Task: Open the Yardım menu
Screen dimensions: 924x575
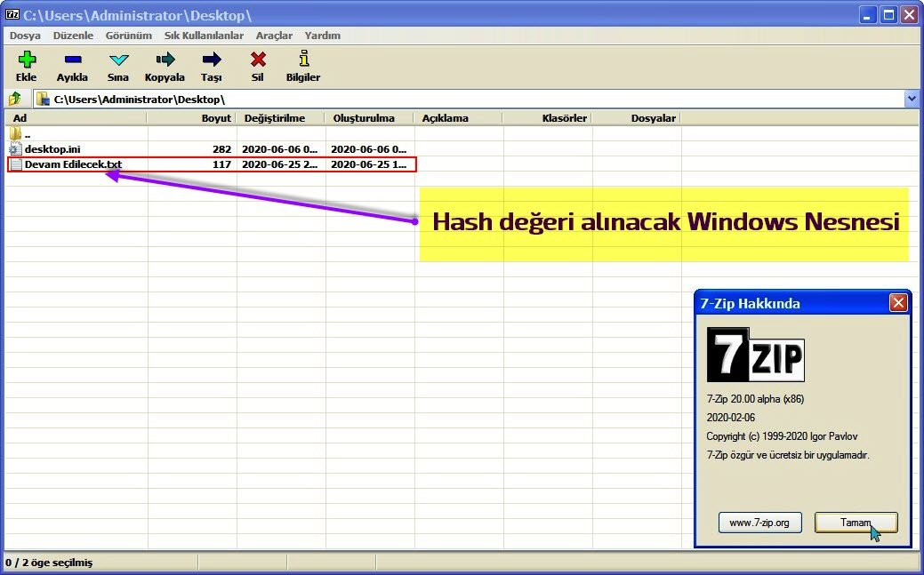Action: [x=322, y=36]
